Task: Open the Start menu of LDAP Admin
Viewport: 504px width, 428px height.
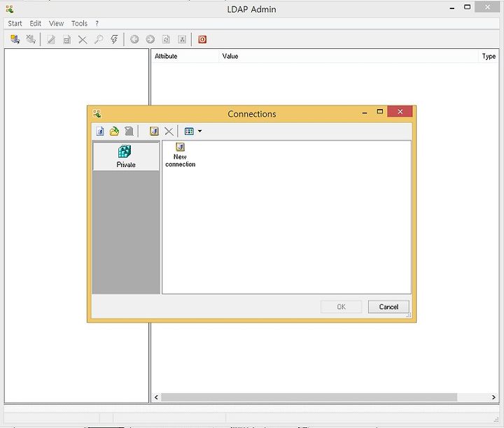Action: (15, 24)
